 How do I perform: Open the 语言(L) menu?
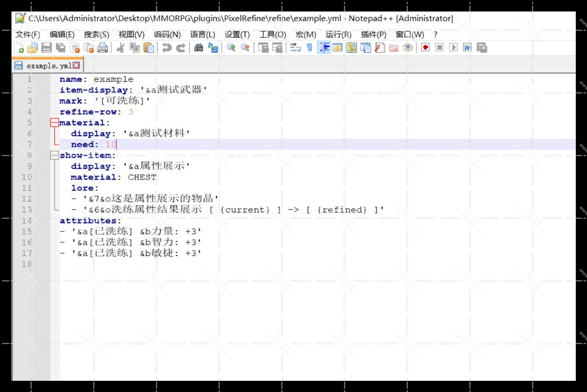coord(203,35)
